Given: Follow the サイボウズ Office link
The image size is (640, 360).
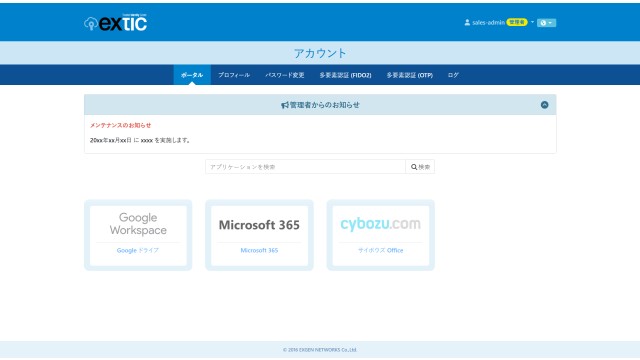Looking at the screenshot, I should pyautogui.click(x=380, y=250).
